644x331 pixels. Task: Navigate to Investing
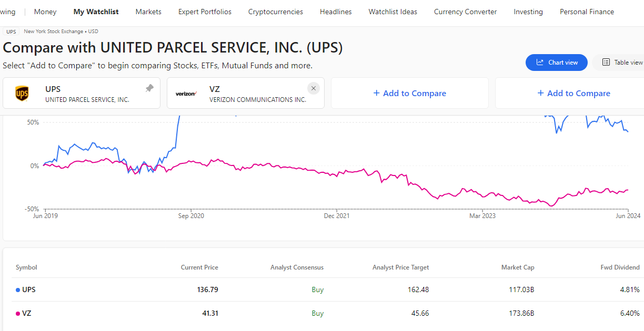pos(528,12)
